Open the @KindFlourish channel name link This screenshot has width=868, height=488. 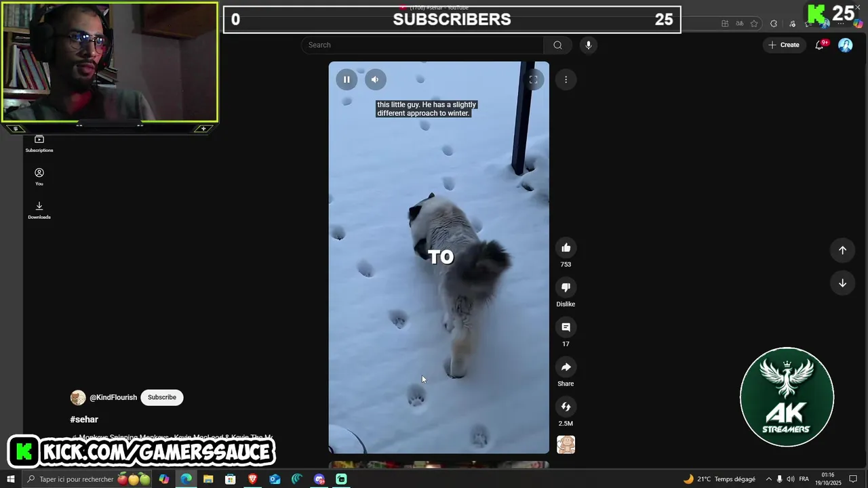tap(113, 398)
